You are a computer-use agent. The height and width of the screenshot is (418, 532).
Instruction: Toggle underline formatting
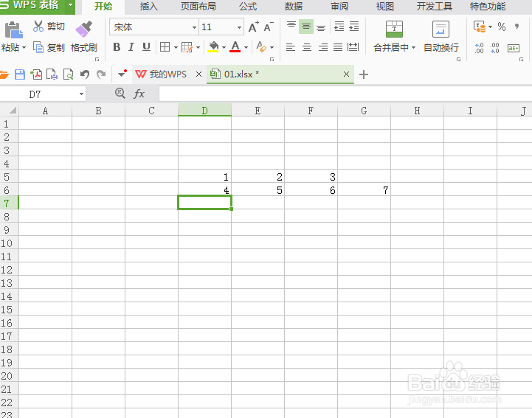[146, 47]
